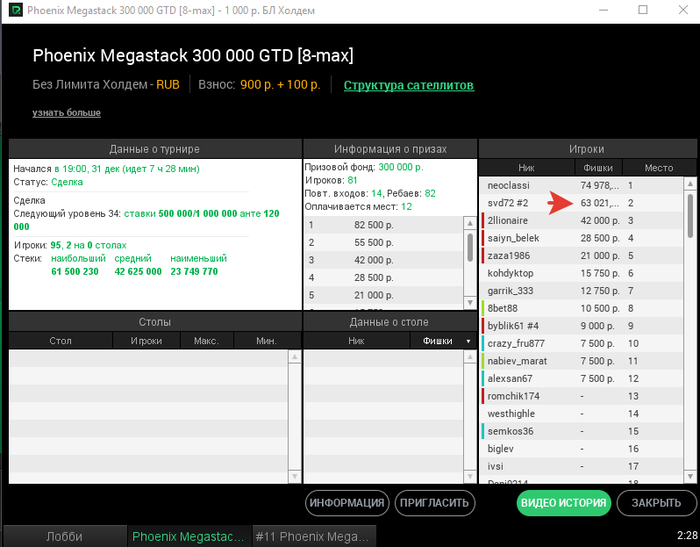Image resolution: width=700 pixels, height=547 pixels.
Task: Select player semkos36
Action: pyautogui.click(x=581, y=431)
